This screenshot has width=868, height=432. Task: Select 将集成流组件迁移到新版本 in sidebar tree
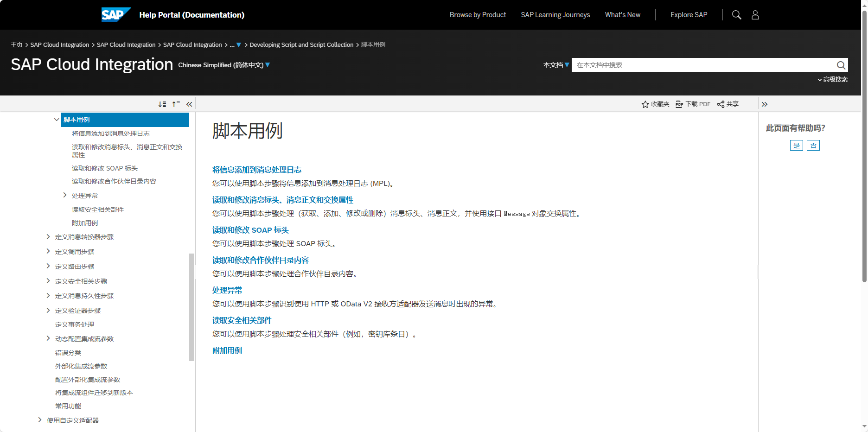94,393
